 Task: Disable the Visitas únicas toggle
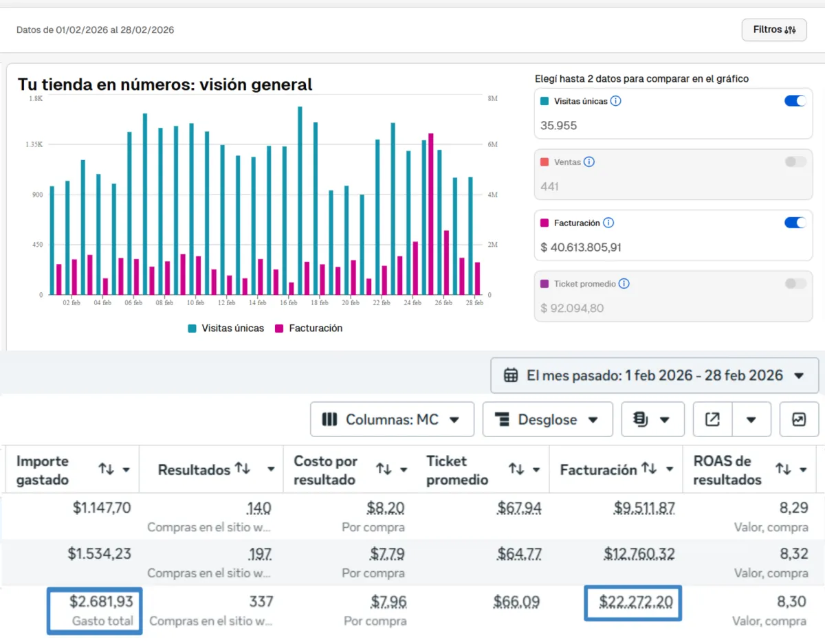coord(795,101)
